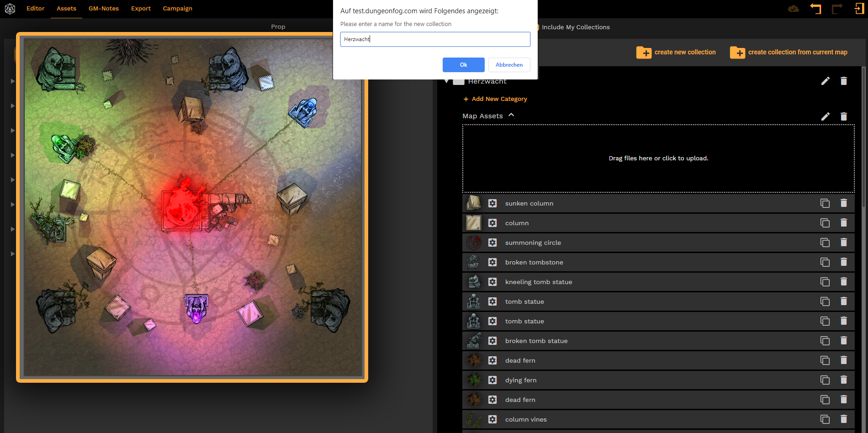Delete the Herzwacht collection
The image size is (868, 433).
[844, 81]
